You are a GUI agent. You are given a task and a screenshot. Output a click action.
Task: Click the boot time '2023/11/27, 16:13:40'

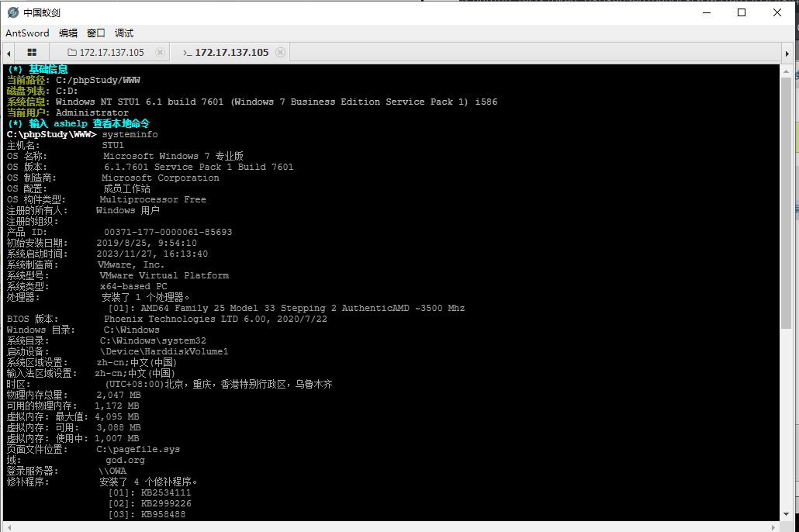point(152,254)
